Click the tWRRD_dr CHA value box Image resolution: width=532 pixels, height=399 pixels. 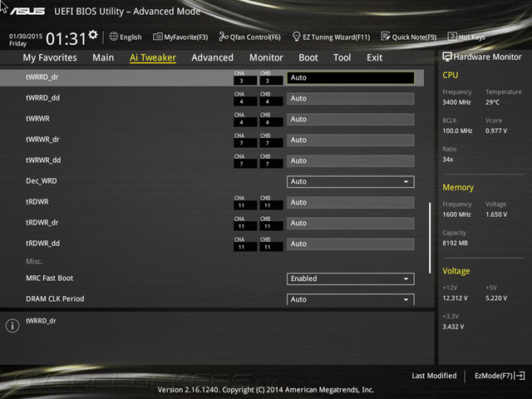(x=245, y=81)
